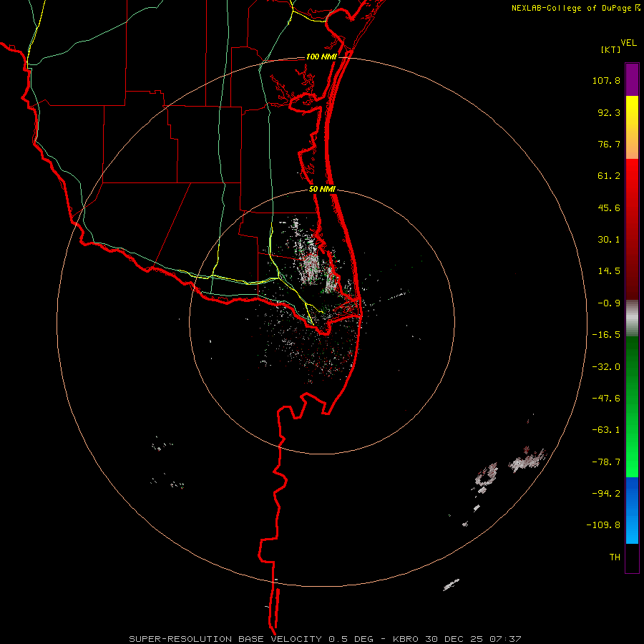Click the 61.2 velocity scale value
Screen dimensions: 644x644
tap(609, 176)
